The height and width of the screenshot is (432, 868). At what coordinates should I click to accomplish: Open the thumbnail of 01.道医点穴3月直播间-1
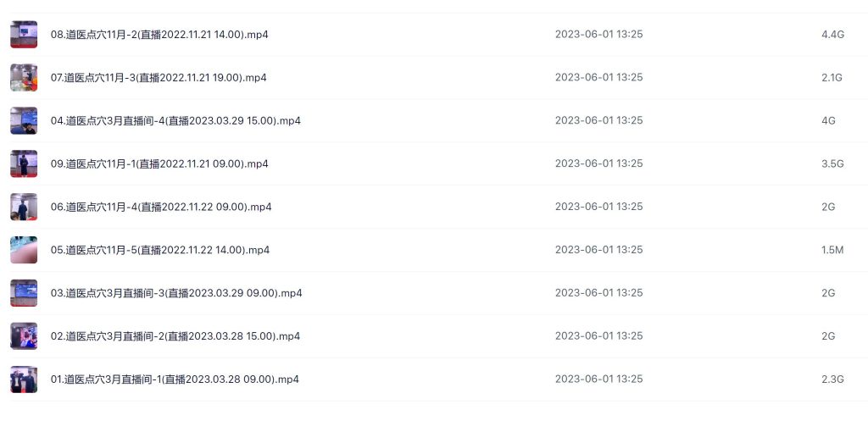pos(24,380)
